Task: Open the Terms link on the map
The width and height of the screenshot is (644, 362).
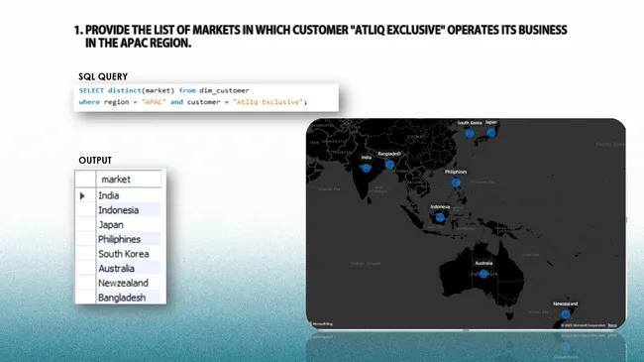Action: [612, 325]
